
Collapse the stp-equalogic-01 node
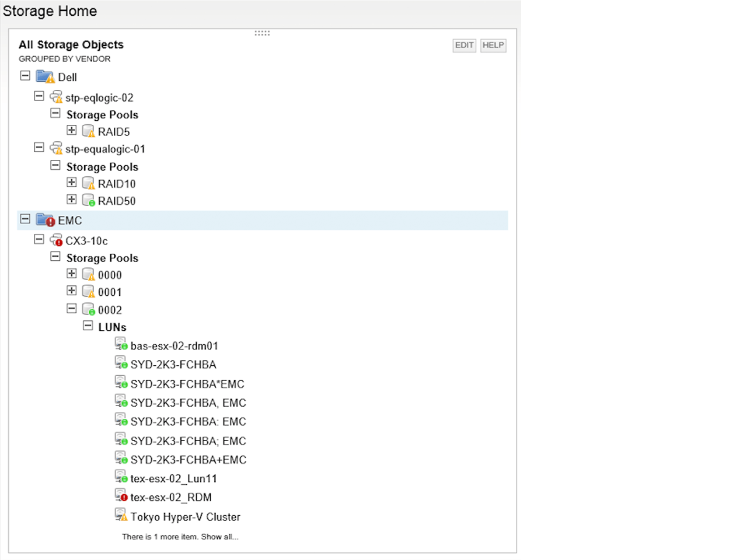[x=39, y=147]
